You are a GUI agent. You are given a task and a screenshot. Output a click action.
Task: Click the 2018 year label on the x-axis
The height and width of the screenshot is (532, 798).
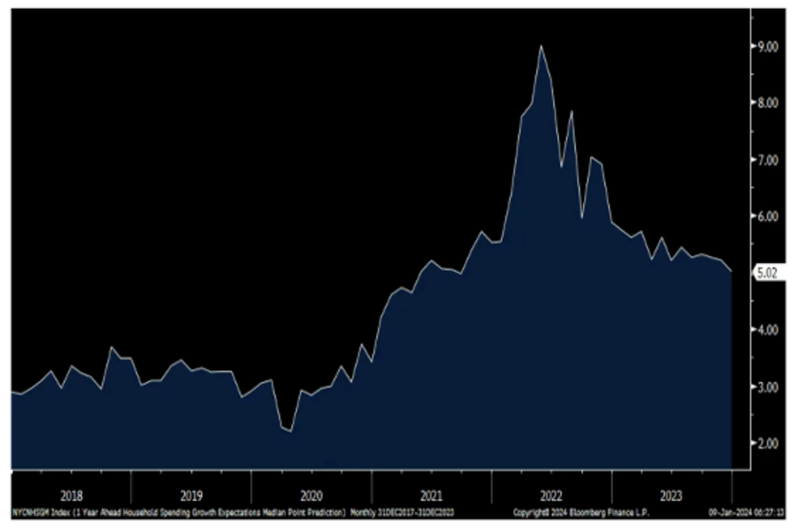point(72,495)
